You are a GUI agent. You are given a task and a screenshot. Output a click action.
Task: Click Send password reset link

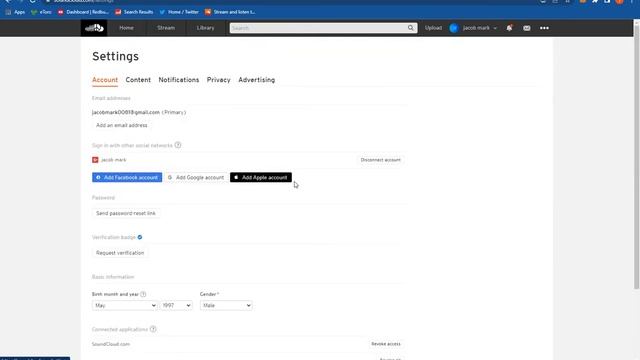126,213
